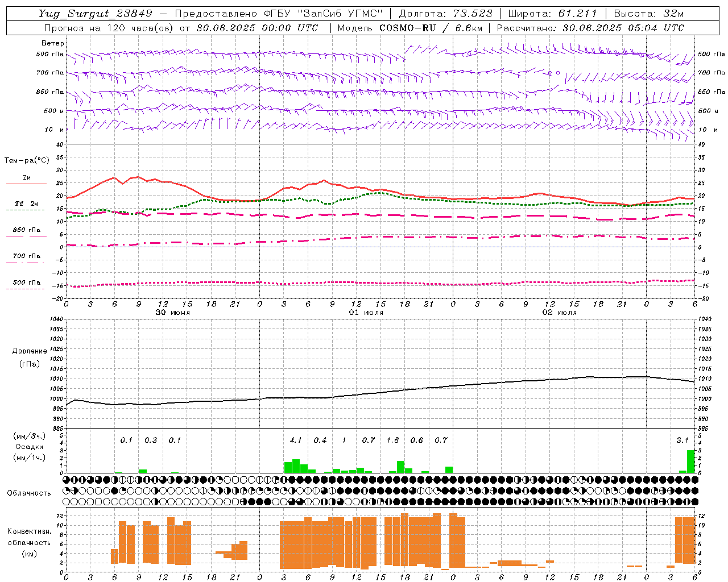Viewport: 728px width, 582px height.
Task: Click the latitude value Широта: 61.211
Action: coord(552,14)
